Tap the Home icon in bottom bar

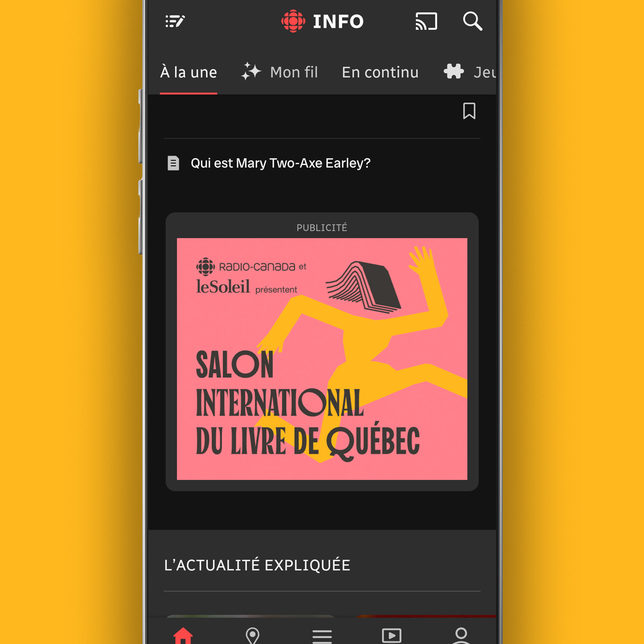coord(183,635)
